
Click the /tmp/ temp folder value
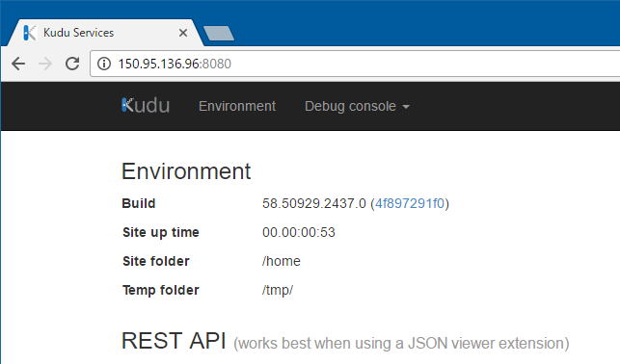point(277,290)
